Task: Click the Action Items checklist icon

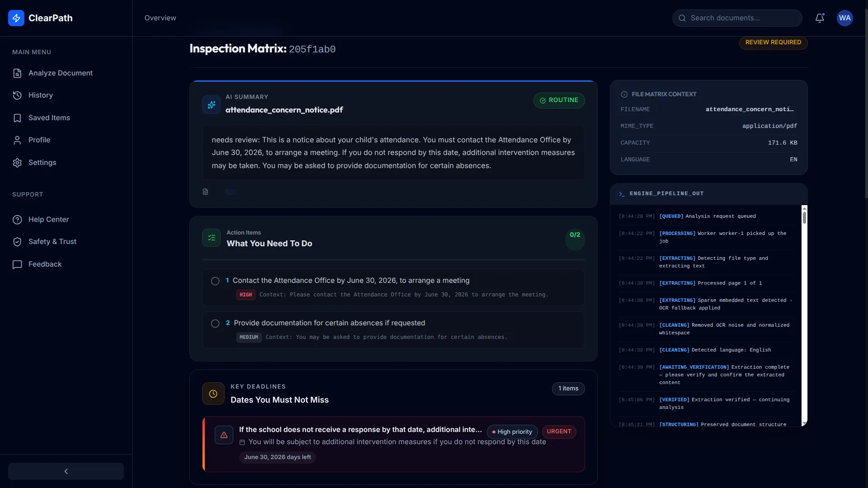Action: pos(211,238)
